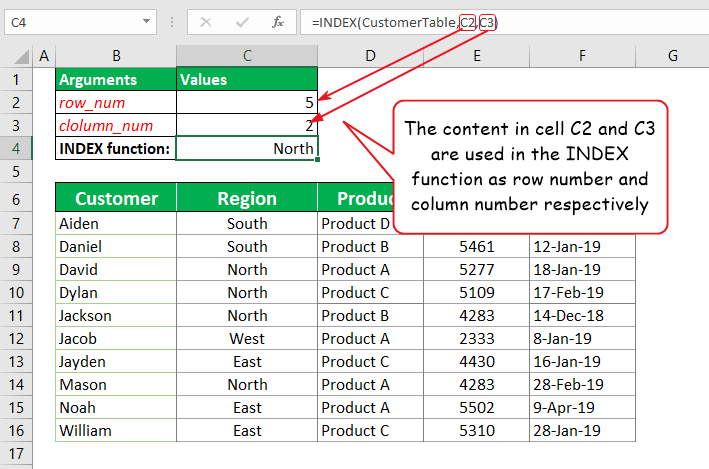
Task: Click the Values header cell
Action: click(x=247, y=79)
